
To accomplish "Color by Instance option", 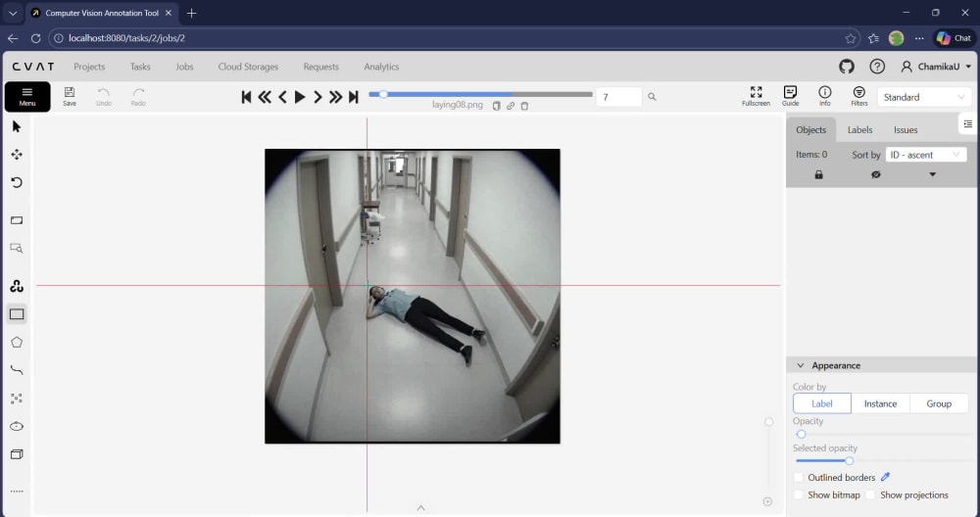I will 880,403.
